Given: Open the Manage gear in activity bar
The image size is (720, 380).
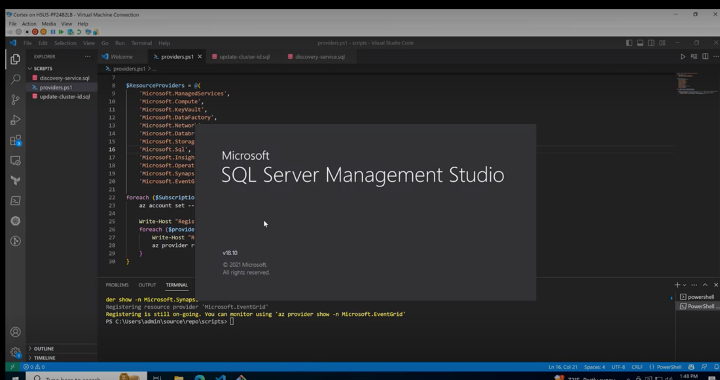Looking at the screenshot, I should [x=15, y=352].
